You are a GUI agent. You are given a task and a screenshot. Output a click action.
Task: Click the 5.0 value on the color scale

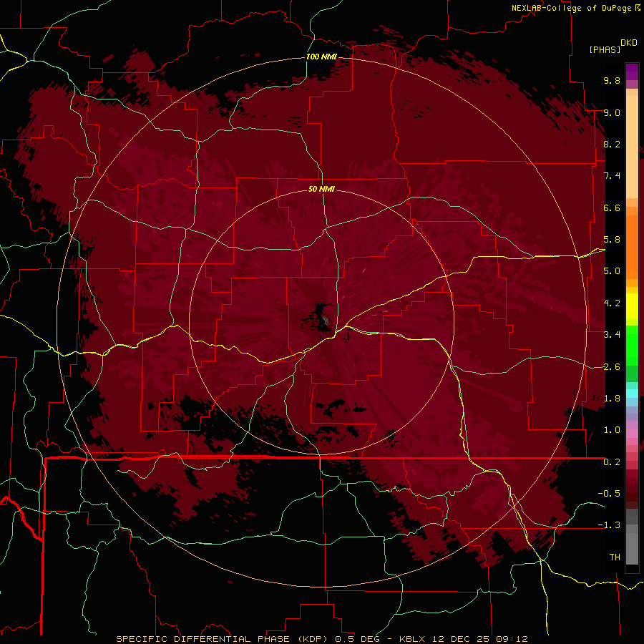[612, 271]
